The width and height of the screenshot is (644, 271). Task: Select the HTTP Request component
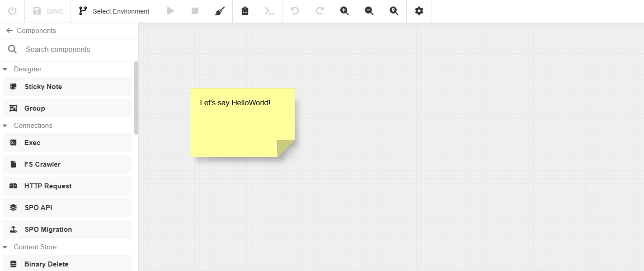coord(67,186)
